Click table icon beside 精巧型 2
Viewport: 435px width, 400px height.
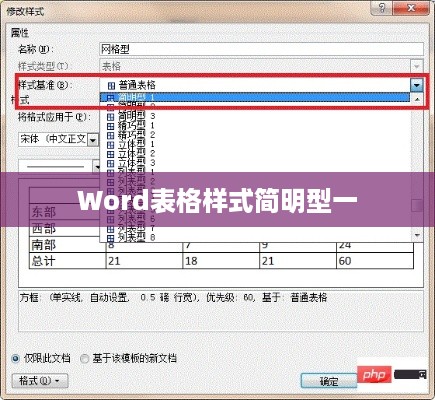click(x=111, y=136)
